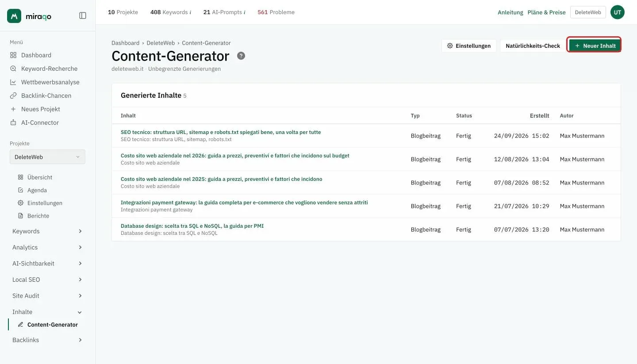
Task: Expand the AI-Sichtbarkeit sidebar section
Action: [x=47, y=264]
